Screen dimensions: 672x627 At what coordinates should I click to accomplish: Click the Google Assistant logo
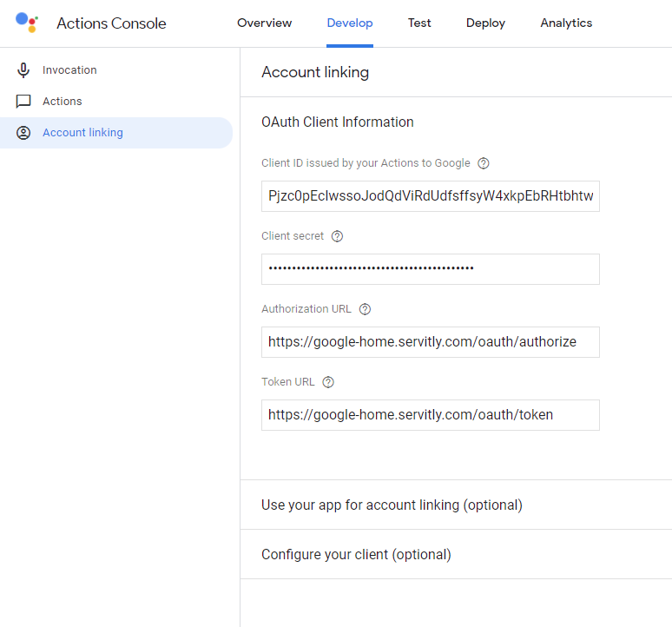click(27, 23)
